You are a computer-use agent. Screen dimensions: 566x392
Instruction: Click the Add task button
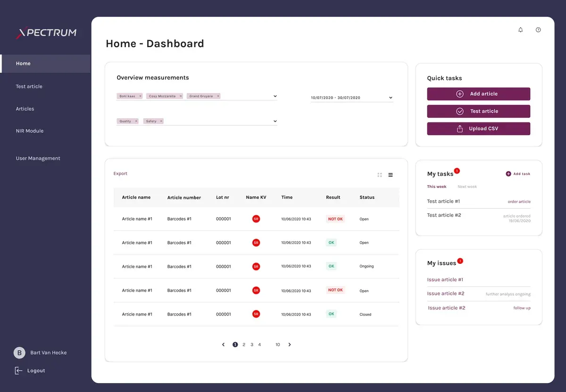pyautogui.click(x=518, y=174)
